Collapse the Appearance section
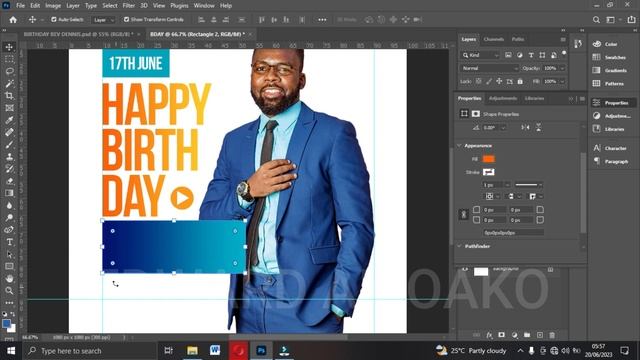 coord(459,146)
